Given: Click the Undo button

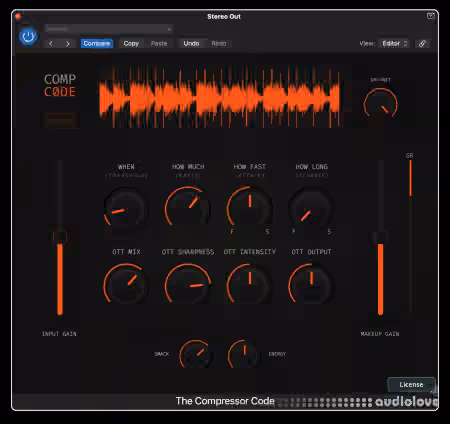Looking at the screenshot, I should pos(191,44).
